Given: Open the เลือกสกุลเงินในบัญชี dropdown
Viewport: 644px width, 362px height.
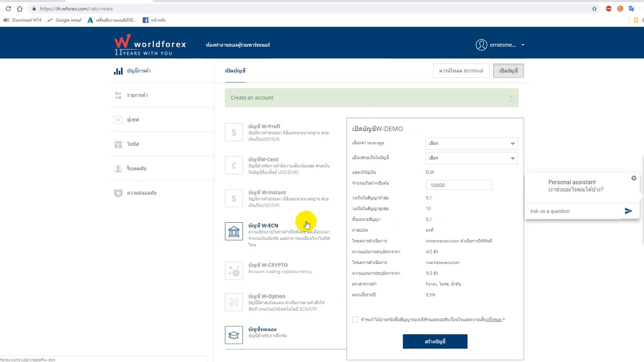Looking at the screenshot, I should 471,158.
